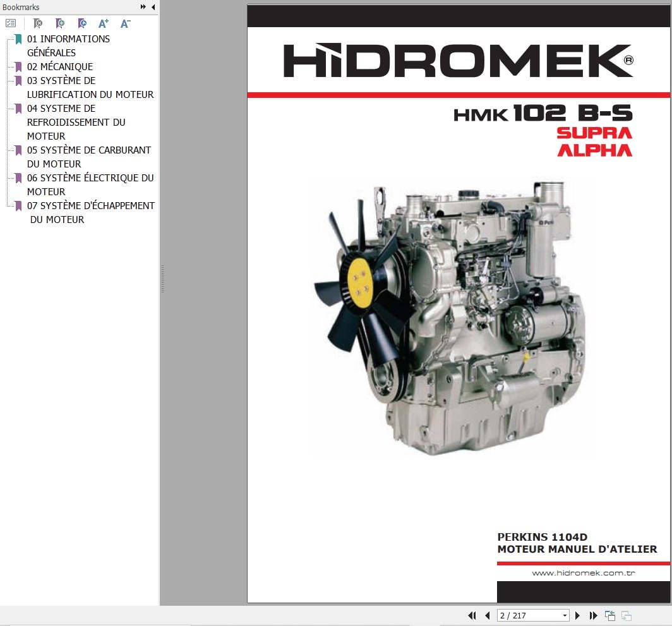Viewport: 672px width, 626px height.
Task: Open bookmark 07 SYSTÈME D'ÉCHAPPEMENT DU MOTEUR
Action: tap(91, 213)
